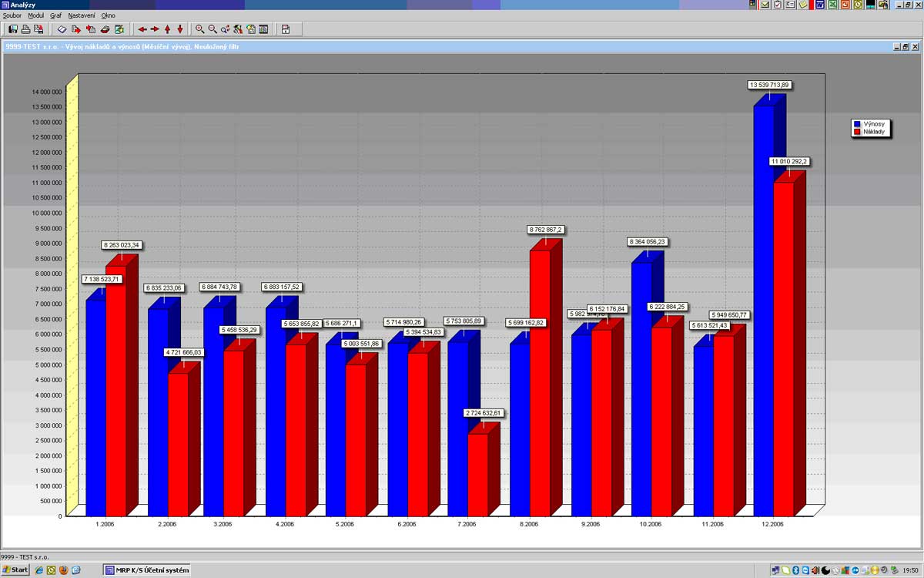This screenshot has width=924, height=578.
Task: Open the Soubor menu
Action: 12,15
